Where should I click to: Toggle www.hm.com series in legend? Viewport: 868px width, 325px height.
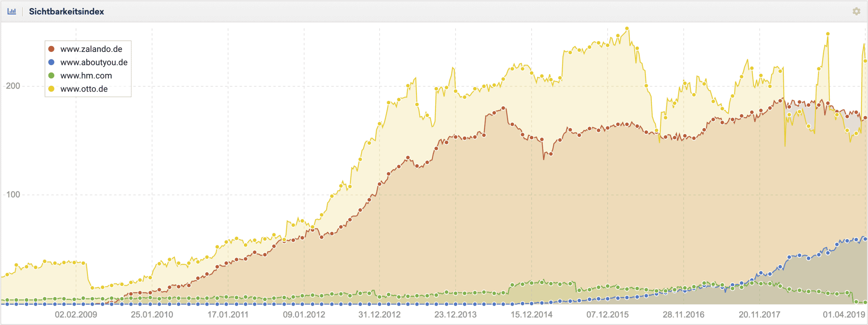point(80,76)
